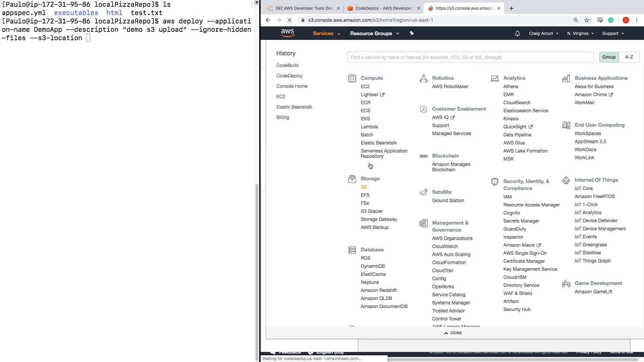Viewport: 644px width, 362px height.
Task: Click the find a service search field
Action: [x=470, y=57]
